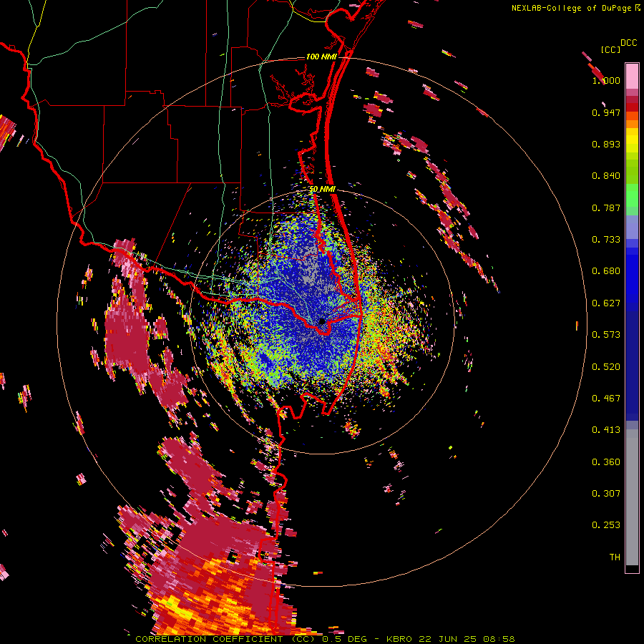644x644 pixels.
Task: Select the 0.733 color scale value
Action: coord(606,240)
